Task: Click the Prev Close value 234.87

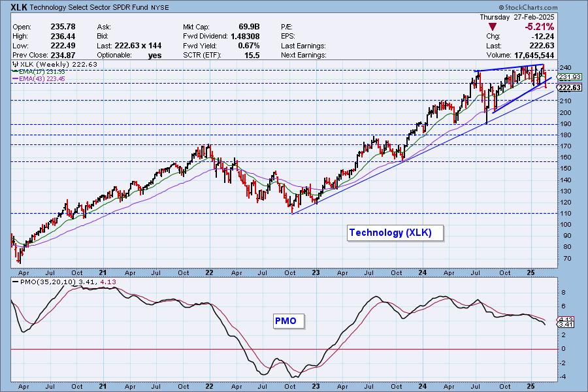Action: pyautogui.click(x=63, y=55)
